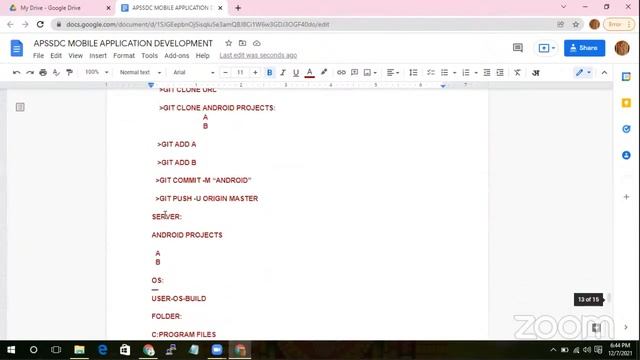Image resolution: width=640 pixels, height=360 pixels.
Task: Open Contacts in side panel
Action: tap(626, 155)
